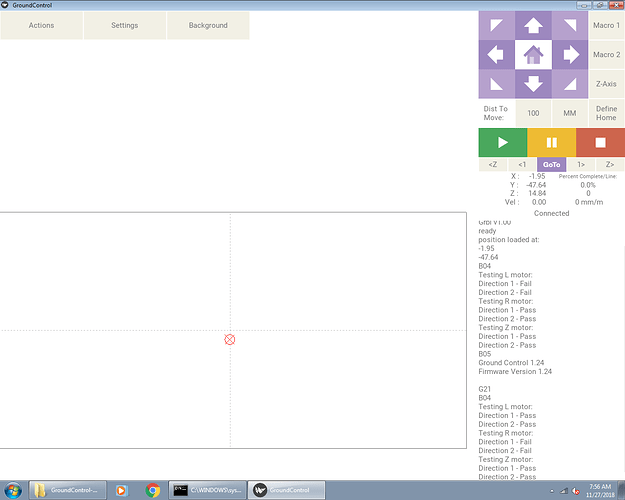This screenshot has height=500, width=625.
Task: Run Macro 1
Action: [x=607, y=25]
